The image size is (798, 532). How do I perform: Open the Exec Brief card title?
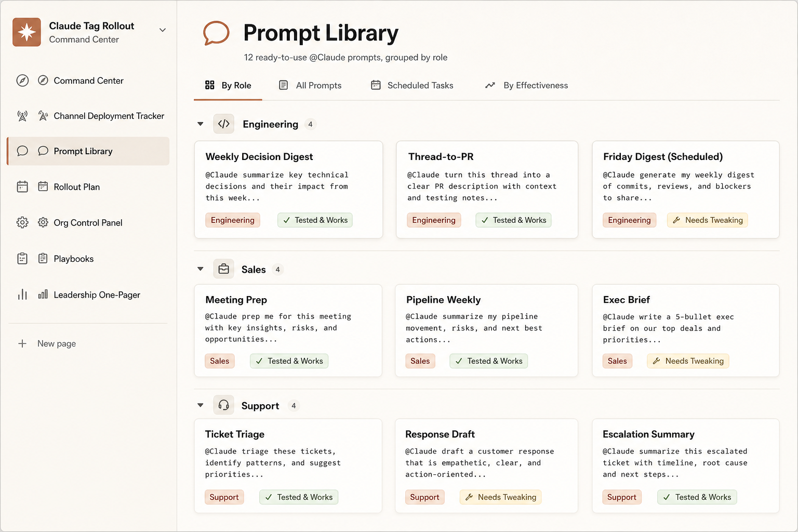[627, 299]
